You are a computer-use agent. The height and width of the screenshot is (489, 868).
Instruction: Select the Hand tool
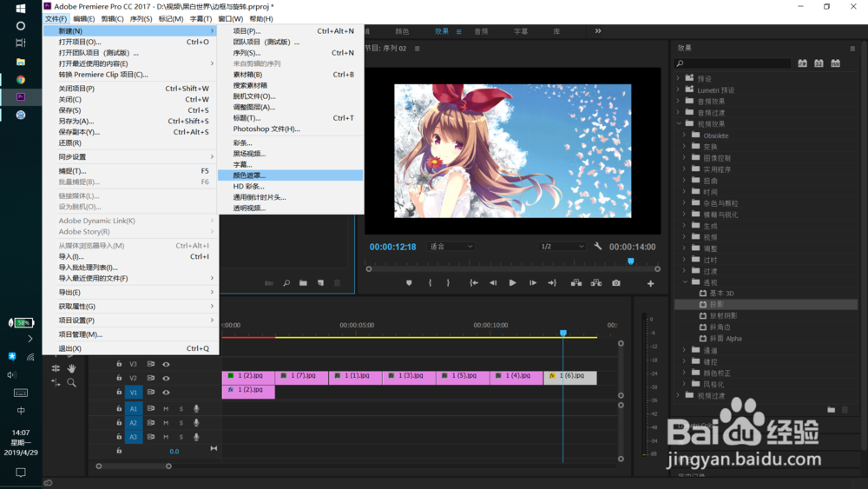(x=71, y=368)
